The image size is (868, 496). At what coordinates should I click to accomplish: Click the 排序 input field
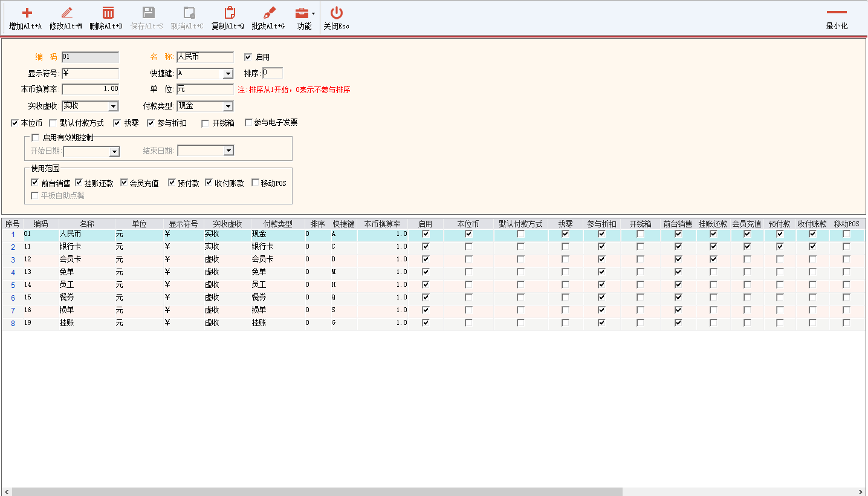click(272, 73)
